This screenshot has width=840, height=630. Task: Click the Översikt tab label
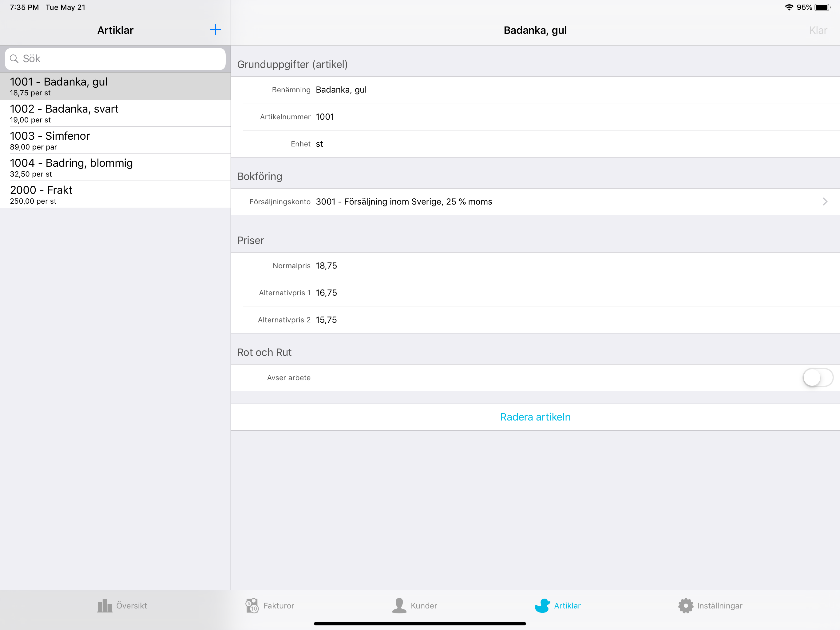tap(131, 606)
